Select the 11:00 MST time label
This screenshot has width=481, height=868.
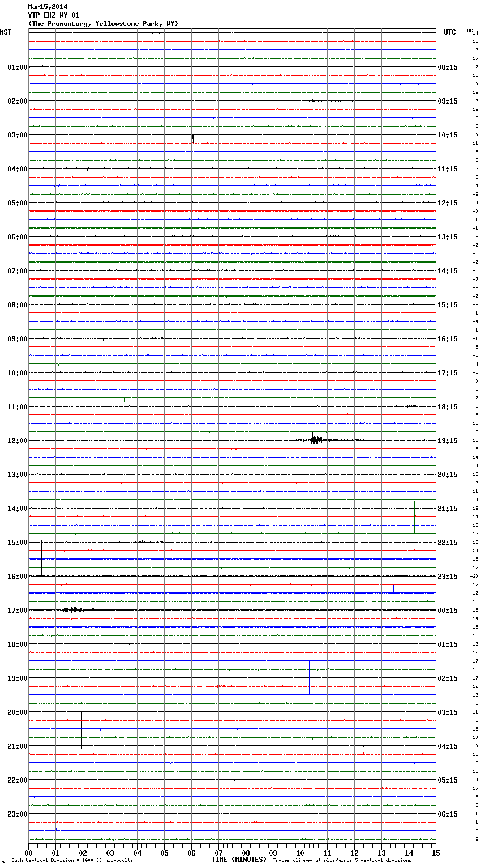pos(17,407)
